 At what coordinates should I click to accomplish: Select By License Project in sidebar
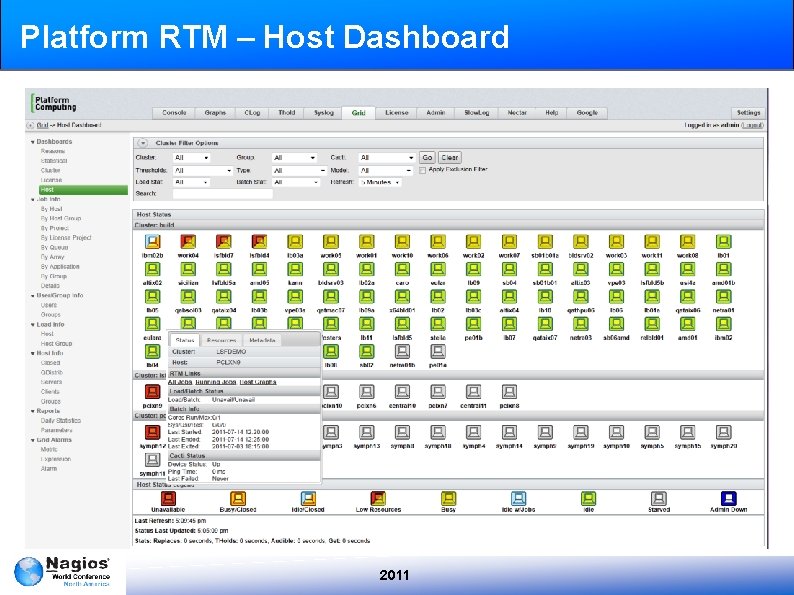[x=66, y=237]
